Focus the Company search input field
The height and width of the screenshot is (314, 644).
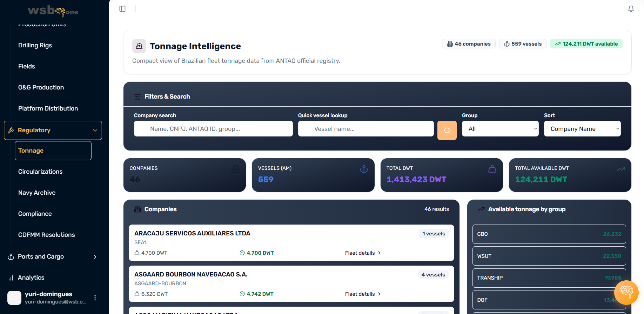[x=213, y=129]
